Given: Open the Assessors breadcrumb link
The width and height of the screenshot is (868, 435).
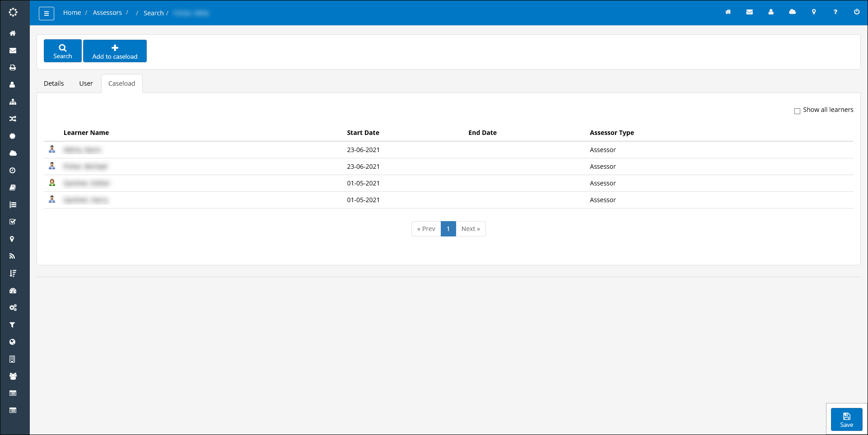Looking at the screenshot, I should coord(107,13).
